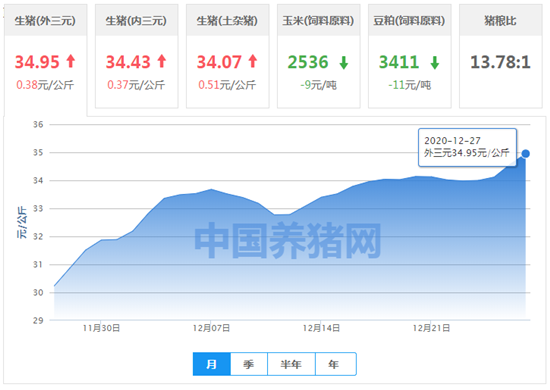Open the 生猪(土杂猪) price tab
Image resolution: width=550 pixels, height=390 pixels.
227,21
